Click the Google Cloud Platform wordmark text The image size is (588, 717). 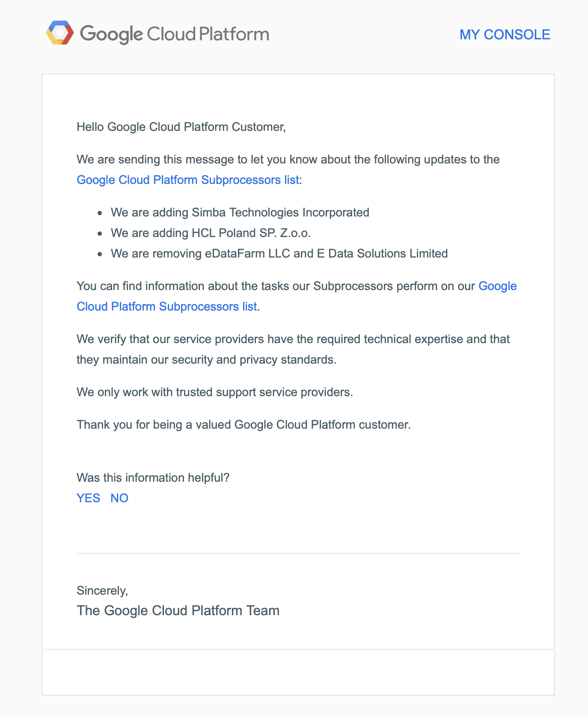[175, 34]
